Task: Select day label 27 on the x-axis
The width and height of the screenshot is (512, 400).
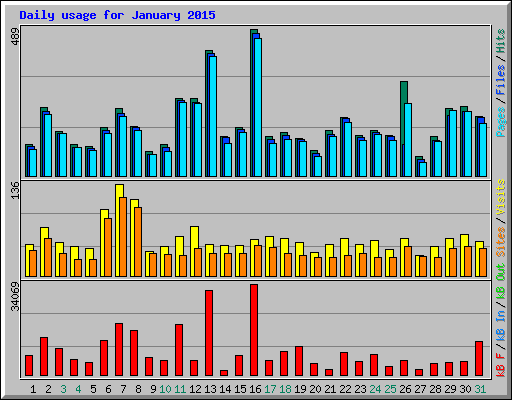Action: point(420,389)
